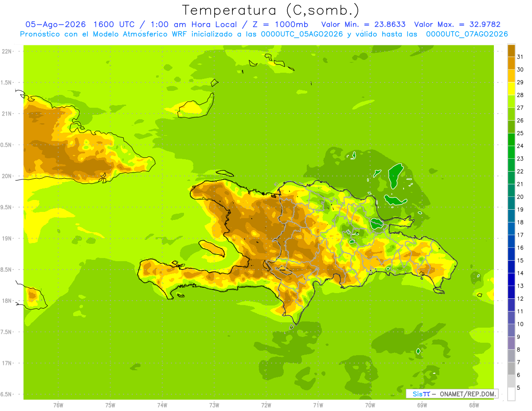The width and height of the screenshot is (532, 411).
Task: Click the "68W" longitude axis label
Action: pyautogui.click(x=474, y=405)
